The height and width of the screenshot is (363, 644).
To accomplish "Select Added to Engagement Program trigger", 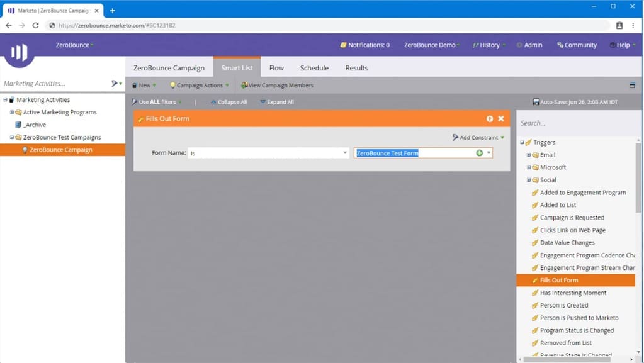I will point(583,193).
